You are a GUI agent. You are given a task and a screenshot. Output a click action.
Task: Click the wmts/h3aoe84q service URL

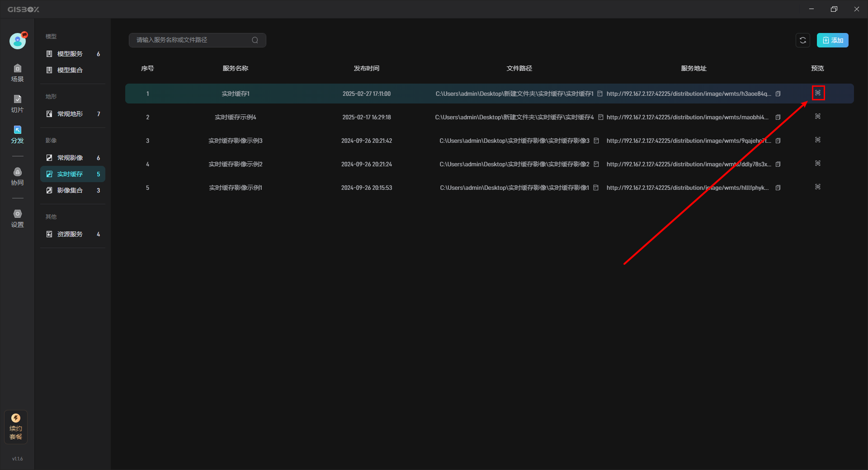coord(689,94)
